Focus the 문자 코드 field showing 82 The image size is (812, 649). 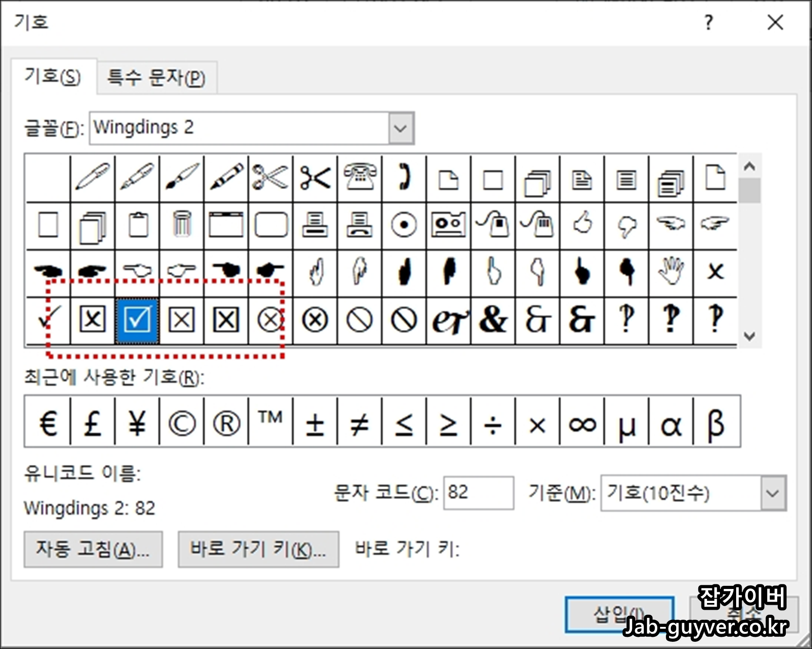point(478,493)
